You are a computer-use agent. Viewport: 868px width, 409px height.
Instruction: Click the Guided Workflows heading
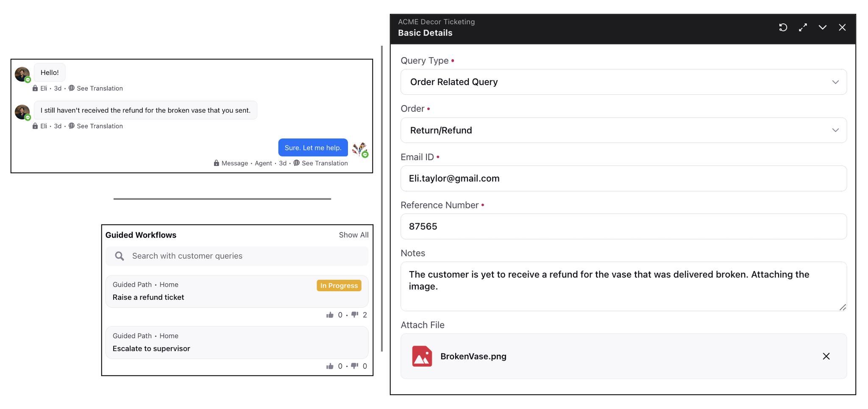click(141, 235)
